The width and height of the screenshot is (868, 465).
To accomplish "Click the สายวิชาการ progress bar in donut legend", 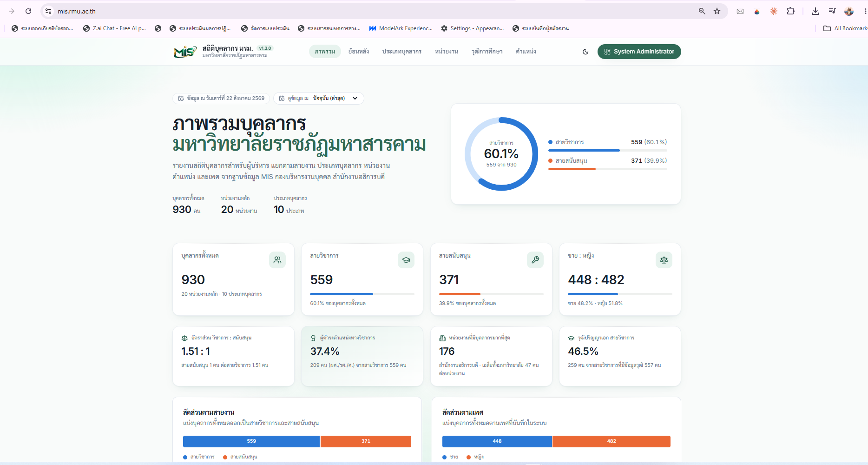I will tap(608, 151).
